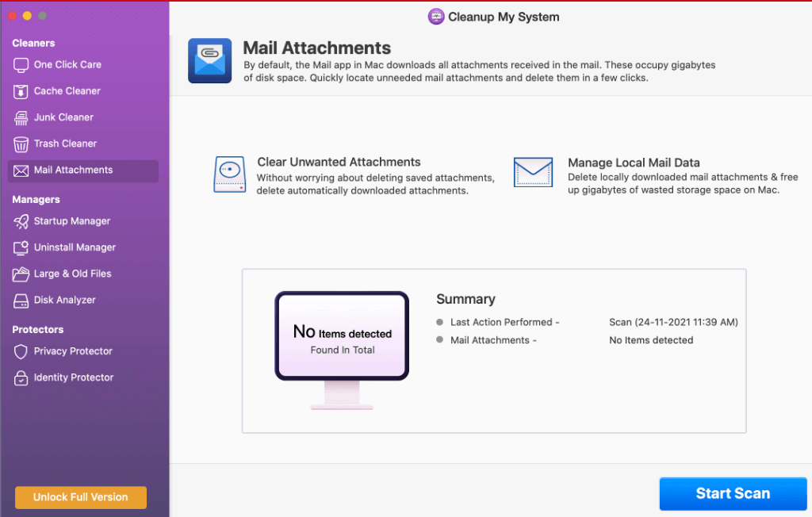Click the monitor illustration showing No Items detected

(x=342, y=350)
